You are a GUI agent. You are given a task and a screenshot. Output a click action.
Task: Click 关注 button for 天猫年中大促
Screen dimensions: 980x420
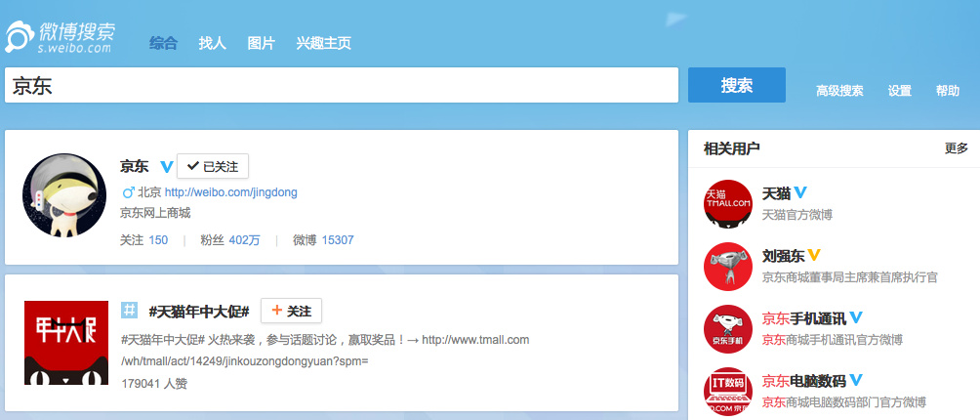pos(291,311)
